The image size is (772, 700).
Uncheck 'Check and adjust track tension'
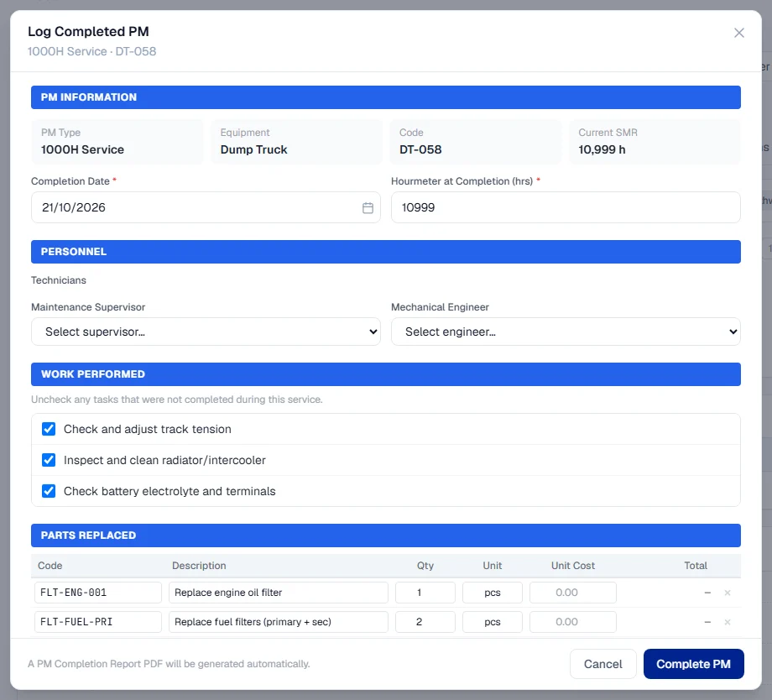49,429
